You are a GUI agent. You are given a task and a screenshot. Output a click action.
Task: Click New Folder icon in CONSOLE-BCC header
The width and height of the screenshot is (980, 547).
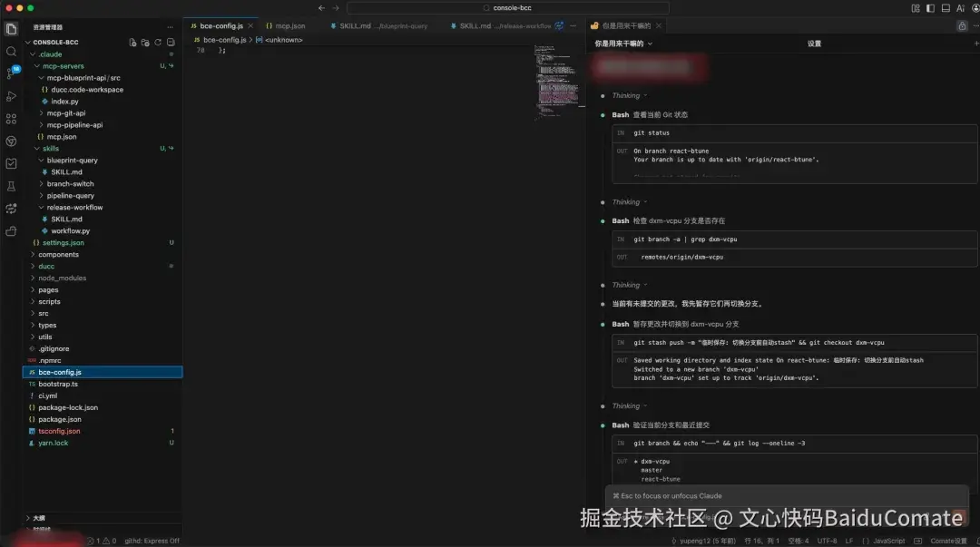[145, 43]
